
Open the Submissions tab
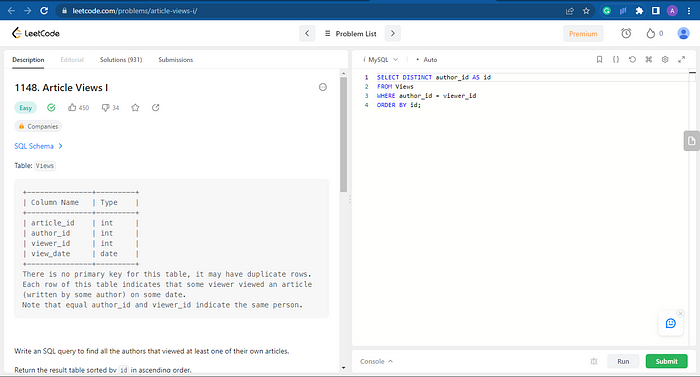click(x=175, y=60)
